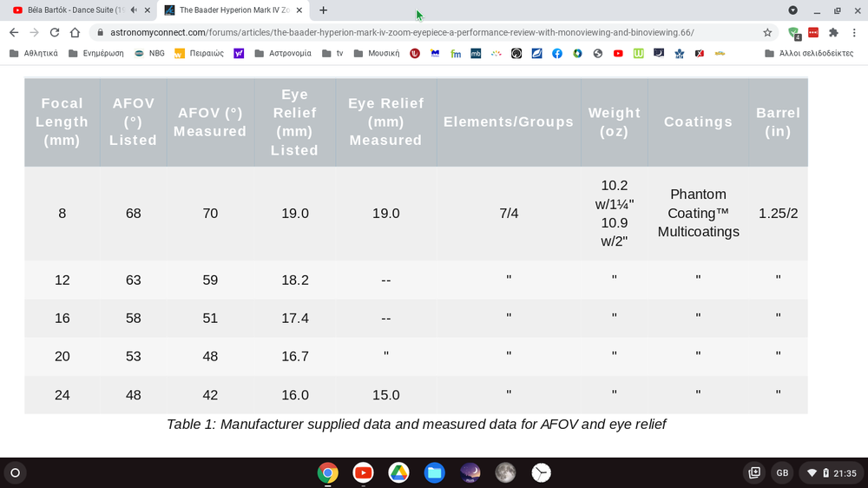The image size is (868, 488).
Task: Reload the current page
Action: click(55, 32)
